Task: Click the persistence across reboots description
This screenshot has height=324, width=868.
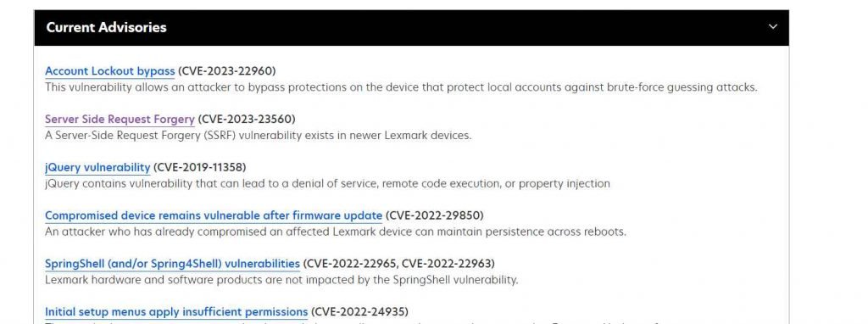Action: click(336, 232)
